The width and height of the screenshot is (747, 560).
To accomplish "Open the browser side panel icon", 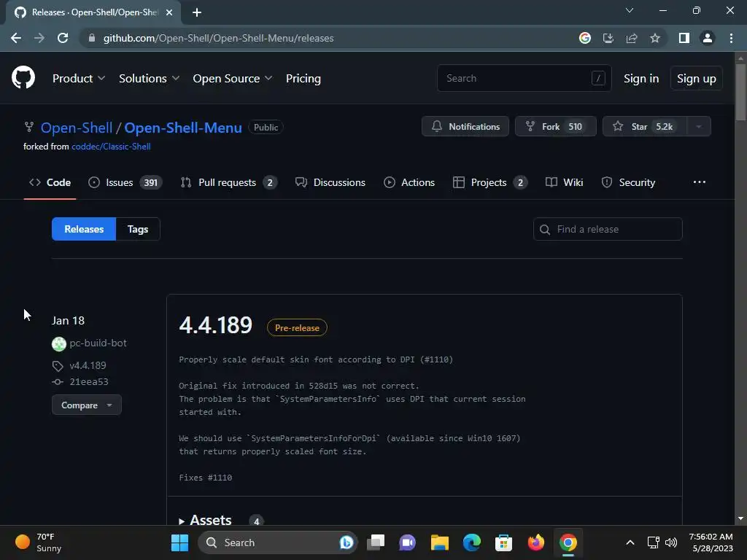I will [684, 38].
